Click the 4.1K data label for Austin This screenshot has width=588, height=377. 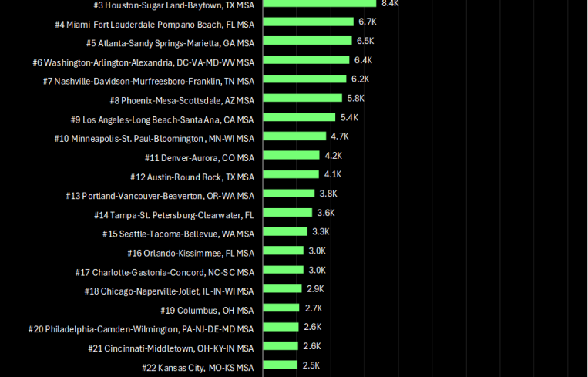(333, 174)
